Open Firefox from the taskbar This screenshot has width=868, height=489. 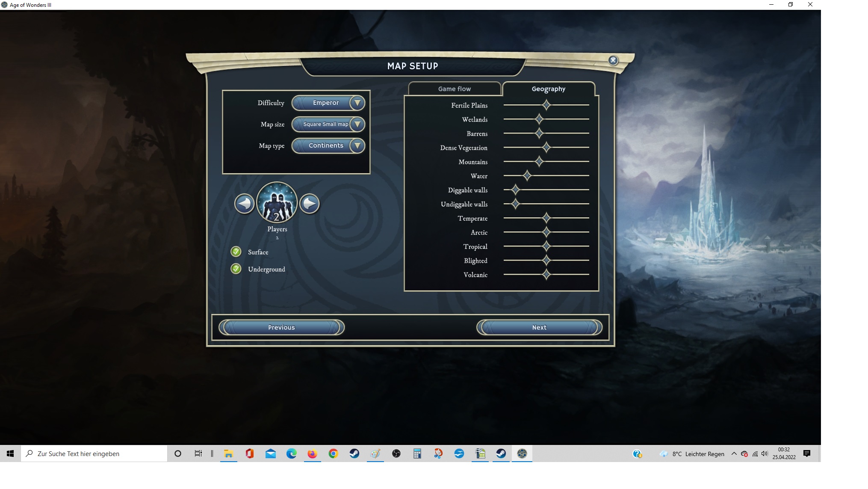click(x=313, y=453)
